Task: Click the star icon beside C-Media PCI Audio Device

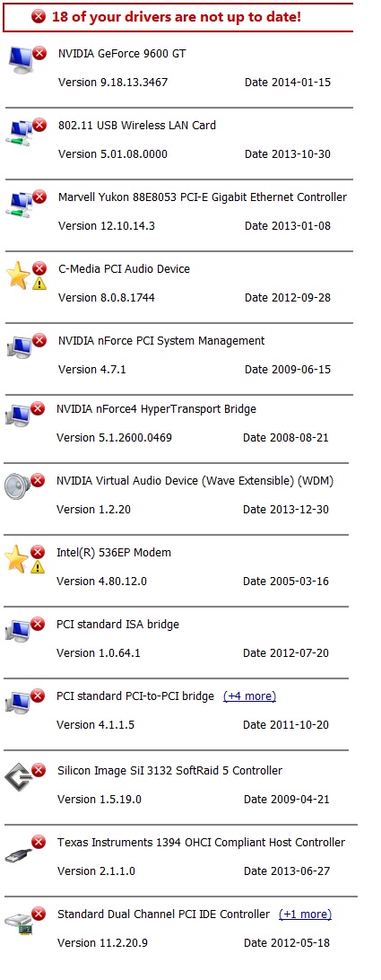Action: click(18, 276)
